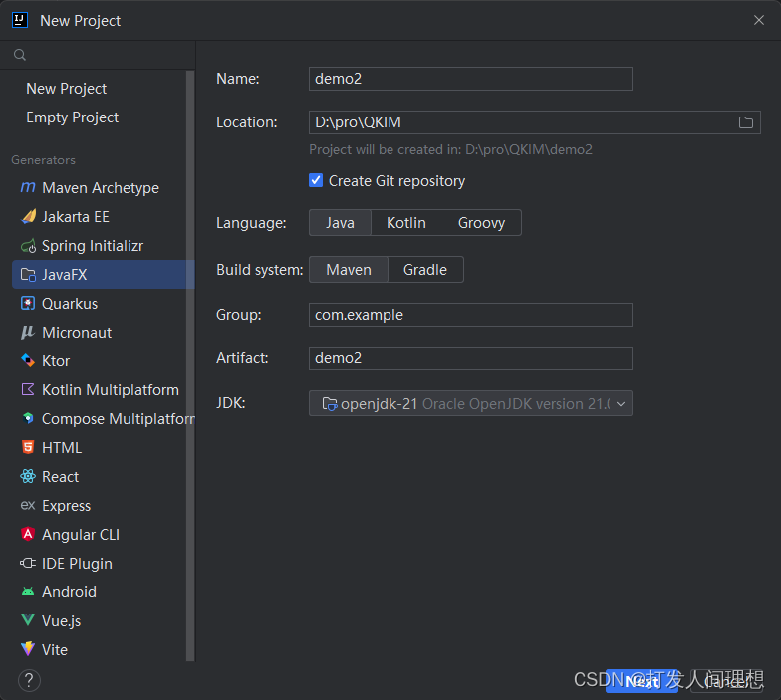Select Compose Multiplatform label in list
The height and width of the screenshot is (700, 781).
(118, 419)
